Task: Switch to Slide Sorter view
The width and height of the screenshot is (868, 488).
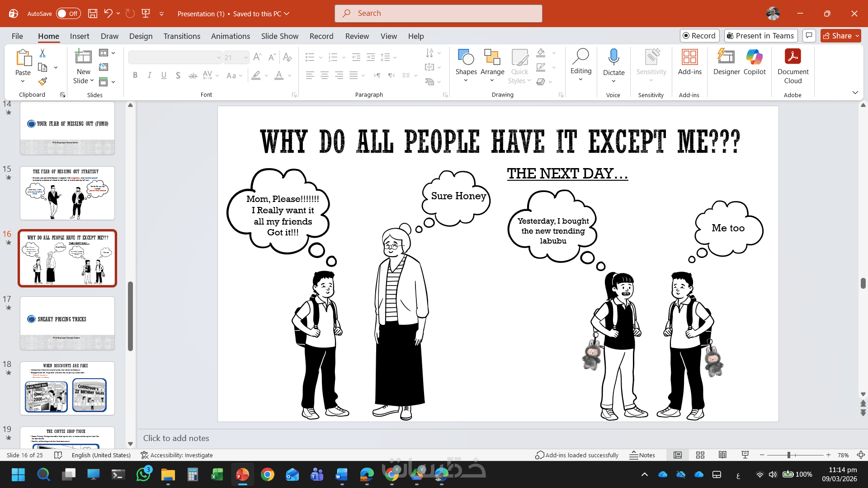Action: click(x=700, y=455)
